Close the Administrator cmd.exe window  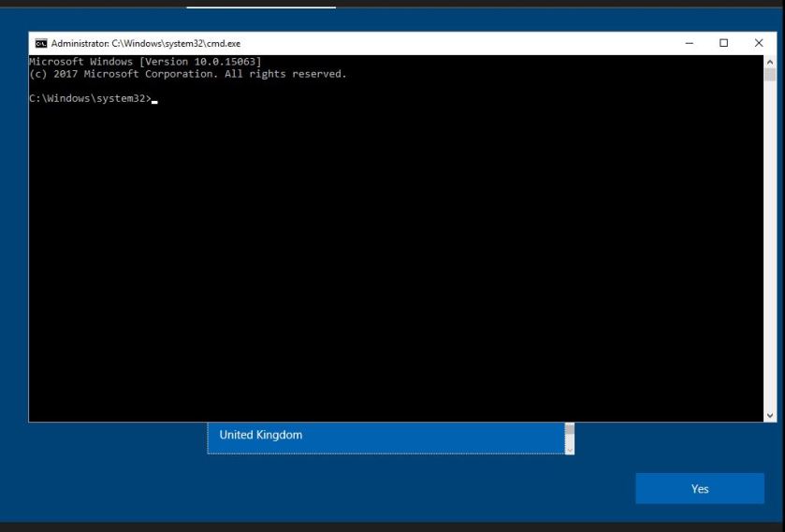(758, 43)
